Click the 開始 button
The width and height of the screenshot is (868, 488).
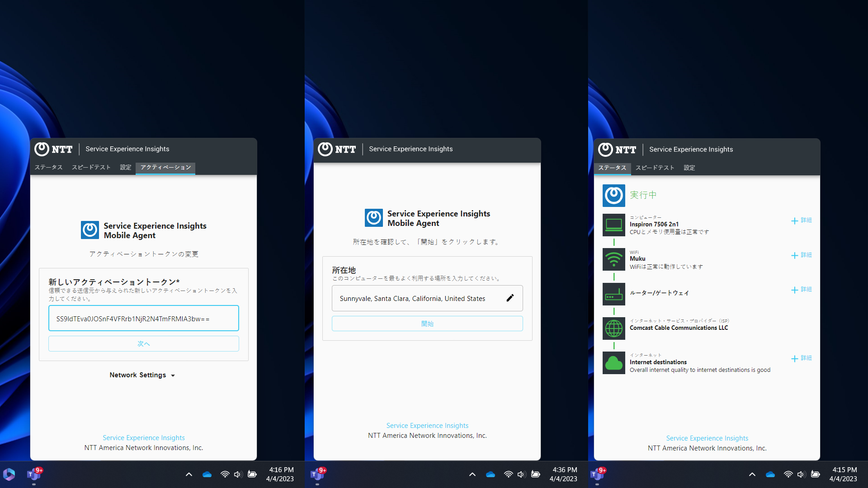[x=427, y=324]
